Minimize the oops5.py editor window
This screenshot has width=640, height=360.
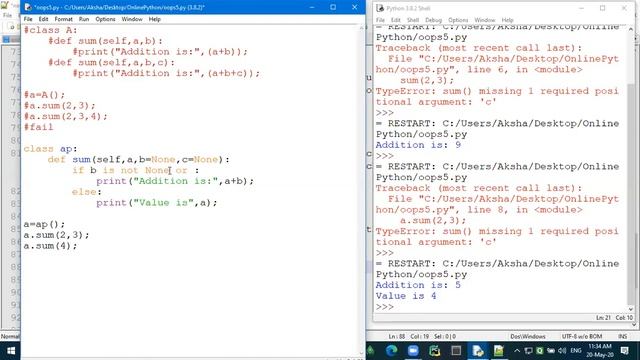pos(312,7)
